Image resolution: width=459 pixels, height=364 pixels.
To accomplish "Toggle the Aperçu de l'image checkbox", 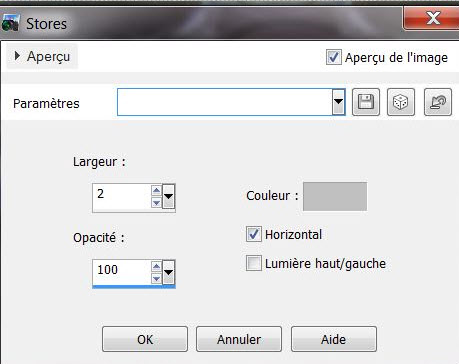I will pos(333,57).
